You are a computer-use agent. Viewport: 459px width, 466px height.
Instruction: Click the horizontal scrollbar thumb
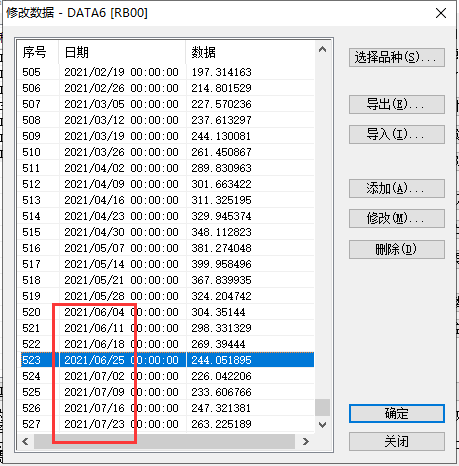click(164, 442)
